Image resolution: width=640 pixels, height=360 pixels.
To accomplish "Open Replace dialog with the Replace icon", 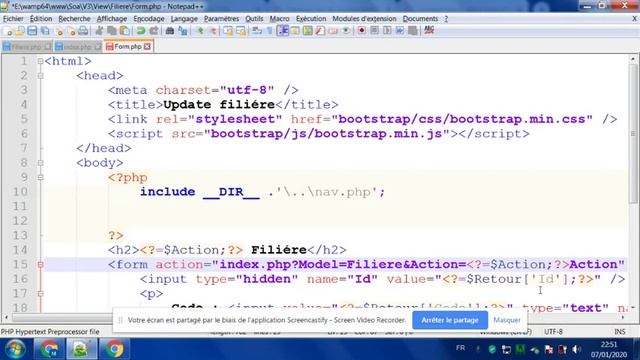I will point(182,31).
